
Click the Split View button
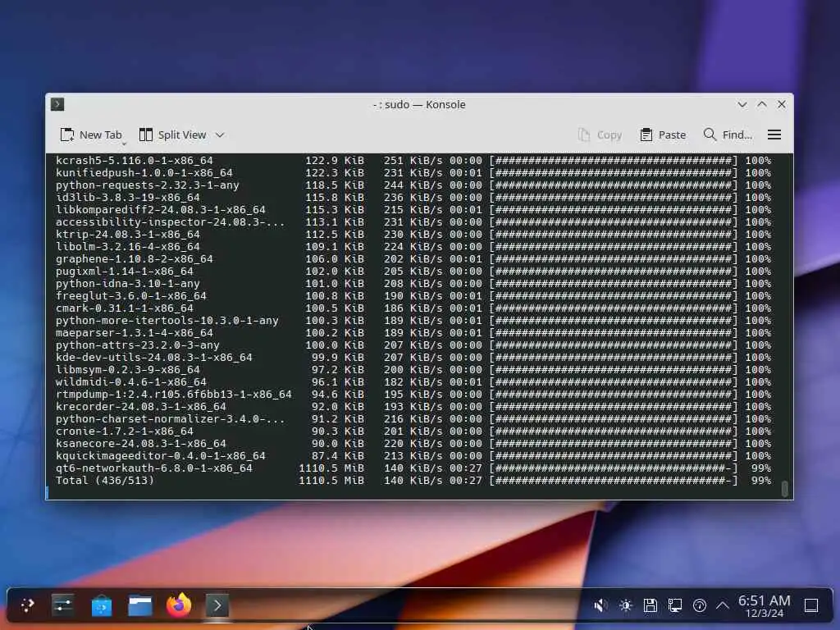point(172,135)
